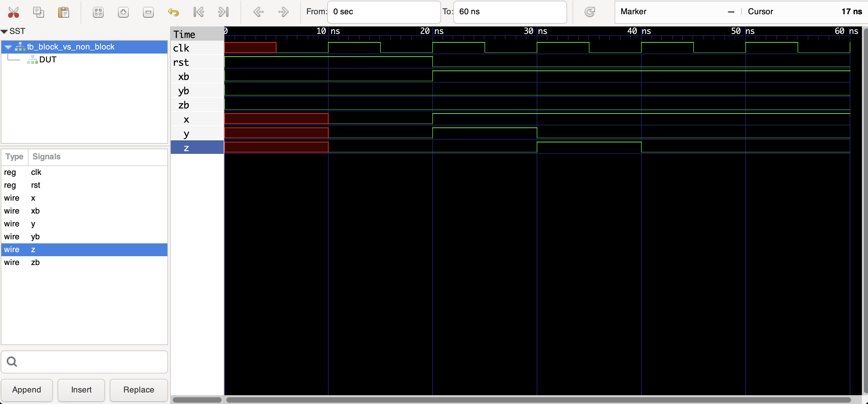Image resolution: width=868 pixels, height=404 pixels.
Task: Click the Marker readout label
Action: 633,12
